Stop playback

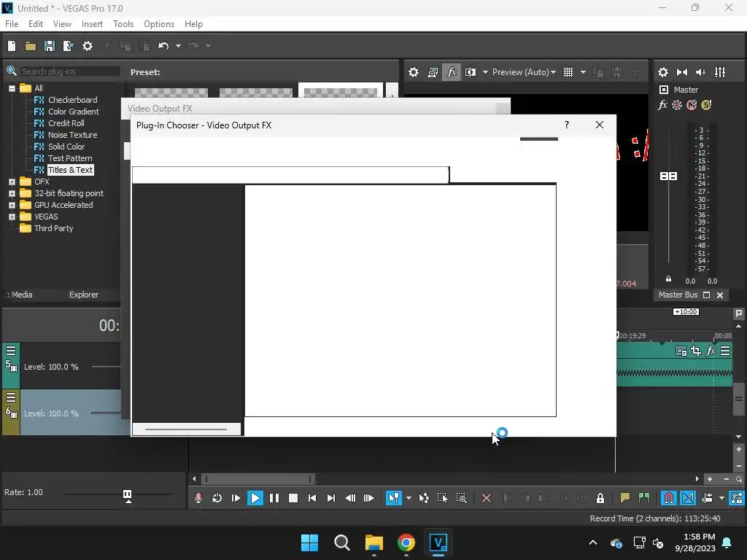293,498
